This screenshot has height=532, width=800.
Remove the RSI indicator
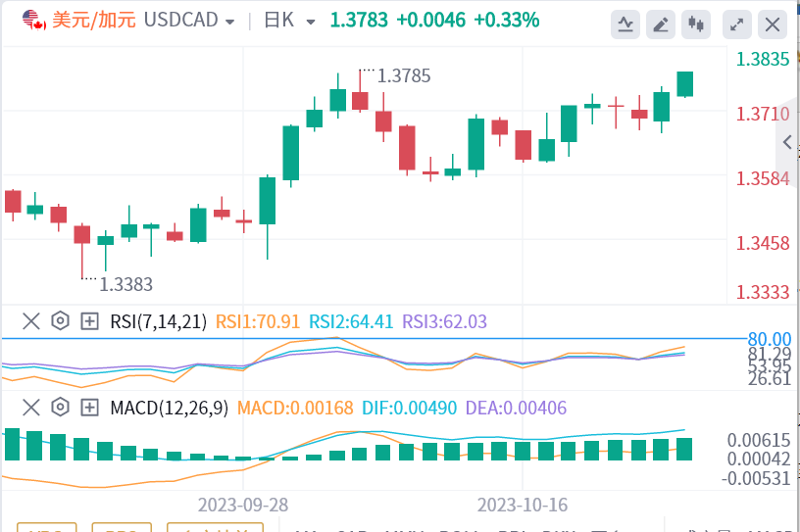(x=31, y=320)
